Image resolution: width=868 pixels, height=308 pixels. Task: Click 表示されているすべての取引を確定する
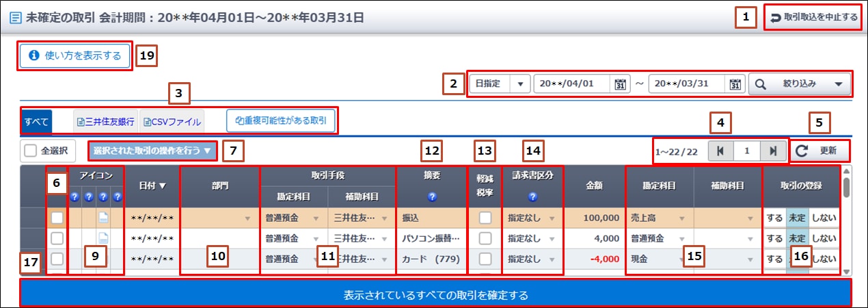pyautogui.click(x=436, y=296)
